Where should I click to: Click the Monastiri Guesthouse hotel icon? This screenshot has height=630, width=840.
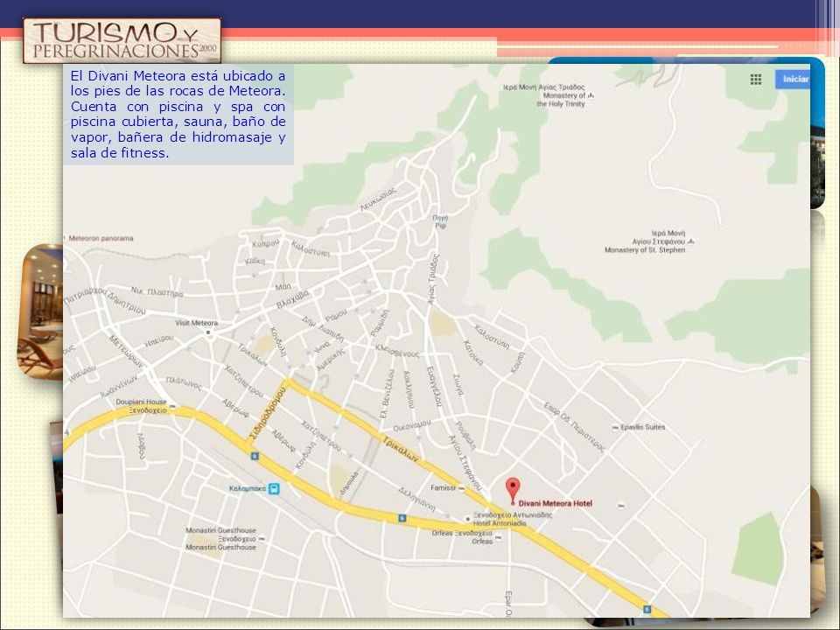click(x=262, y=539)
